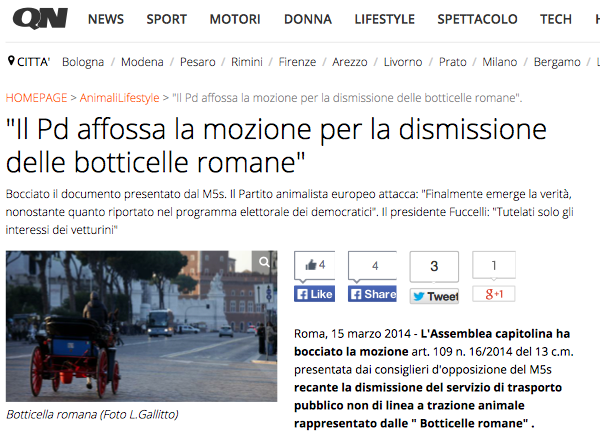The width and height of the screenshot is (600, 446).
Task: Click the Twitter Tweet button
Action: click(434, 296)
